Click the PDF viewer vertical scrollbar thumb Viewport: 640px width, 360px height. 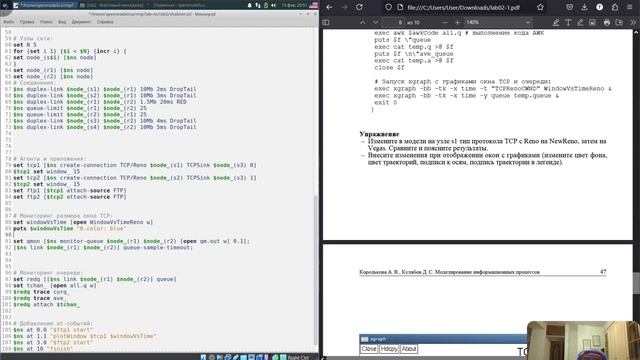click(x=636, y=282)
